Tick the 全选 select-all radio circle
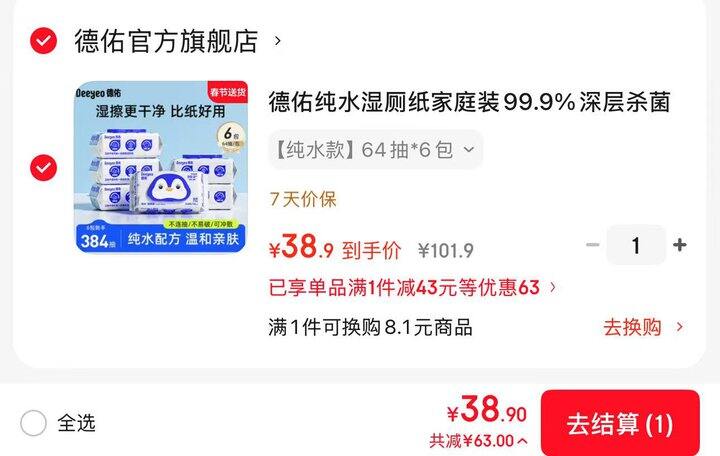Screen dimensions: 720x456 (33, 423)
